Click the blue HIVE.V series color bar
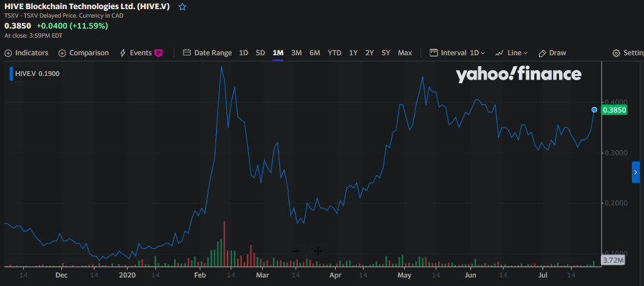Viewport: 644px width, 286px height. pos(11,73)
